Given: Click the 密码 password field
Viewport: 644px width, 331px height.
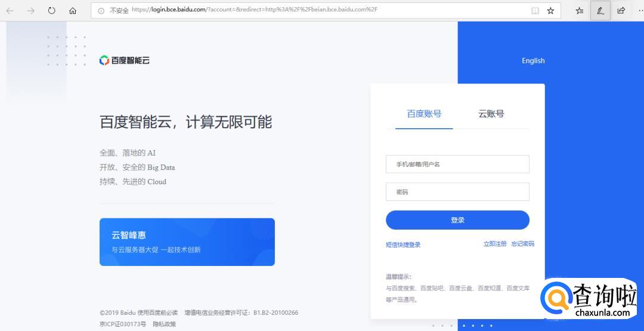Looking at the screenshot, I should point(457,192).
